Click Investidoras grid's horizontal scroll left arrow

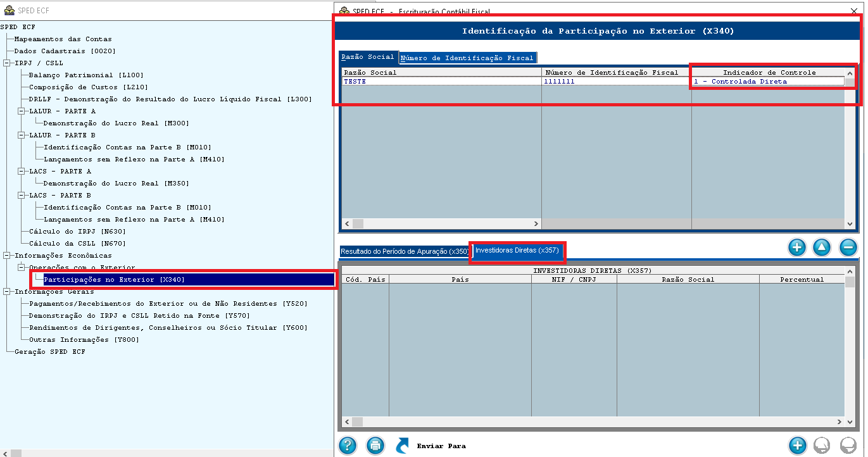[x=347, y=422]
